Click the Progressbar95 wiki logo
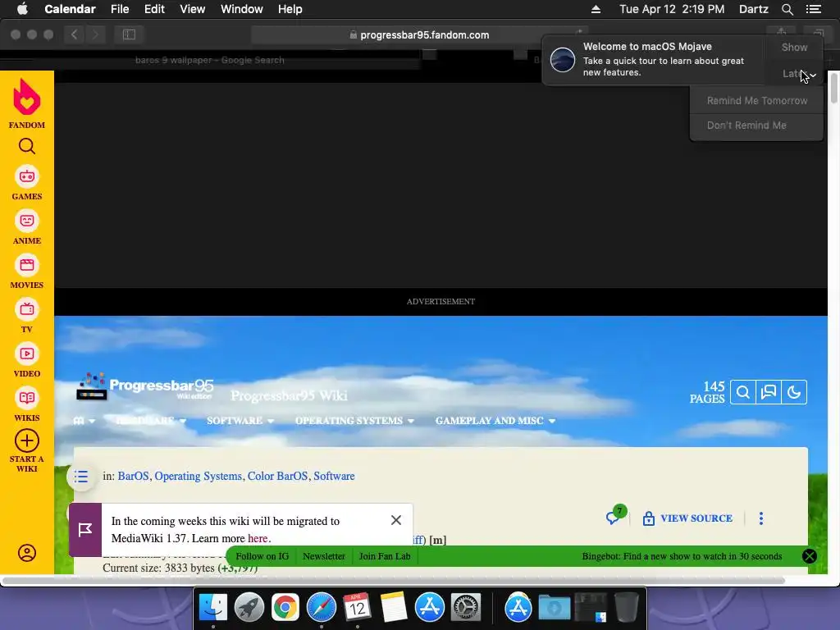The image size is (840, 630). tap(144, 387)
